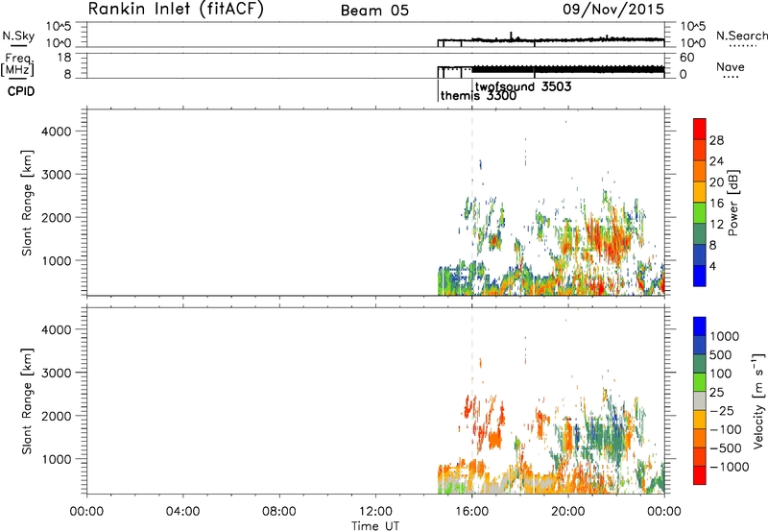Click the '12:00' time axis tick label
This screenshot has height=532, width=768.
click(x=375, y=511)
